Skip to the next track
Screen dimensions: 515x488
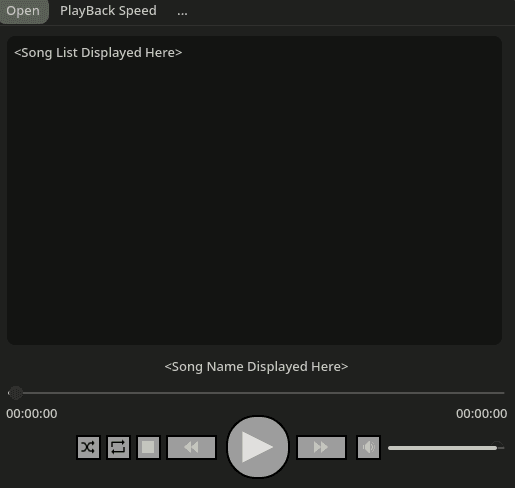coord(321,447)
